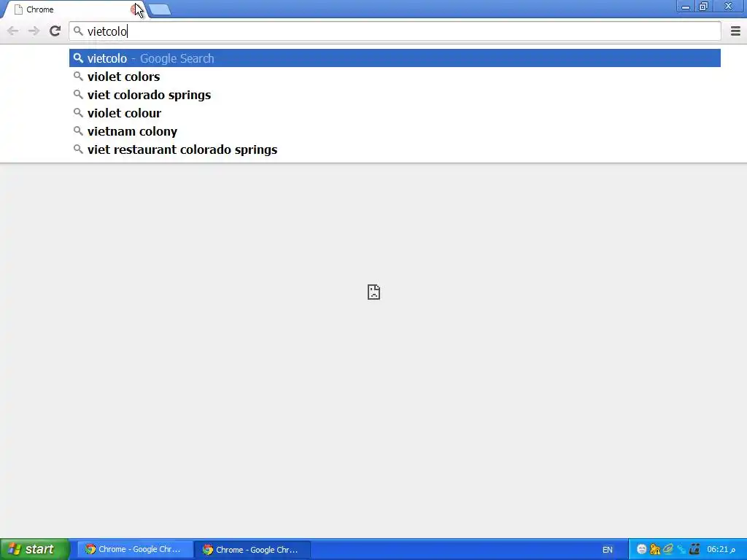Minimize the Chrome window
This screenshot has height=560, width=747.
point(686,7)
